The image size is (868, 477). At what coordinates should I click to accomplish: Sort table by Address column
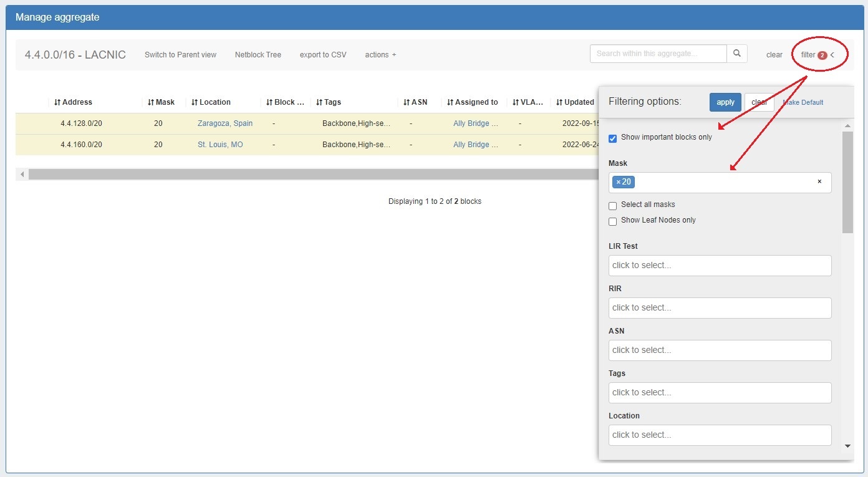73,102
